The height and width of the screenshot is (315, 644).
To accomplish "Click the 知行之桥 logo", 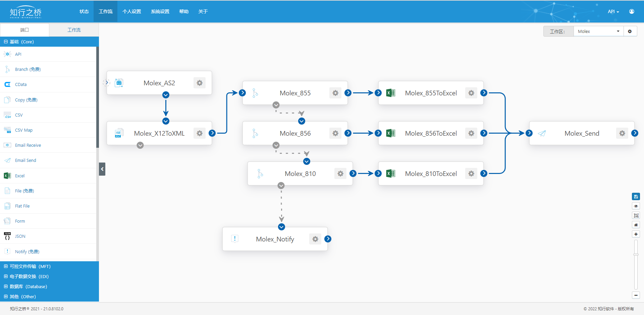I will [x=26, y=12].
